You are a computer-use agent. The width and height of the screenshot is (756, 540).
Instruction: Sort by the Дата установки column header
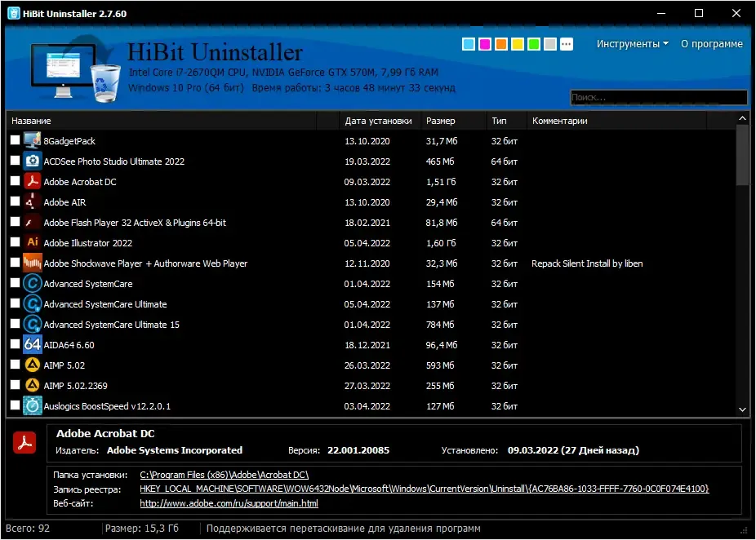coord(380,121)
